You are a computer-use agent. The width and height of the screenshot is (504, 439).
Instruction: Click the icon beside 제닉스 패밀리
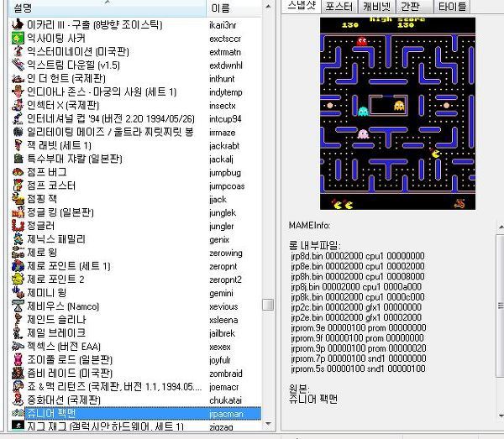18,239
